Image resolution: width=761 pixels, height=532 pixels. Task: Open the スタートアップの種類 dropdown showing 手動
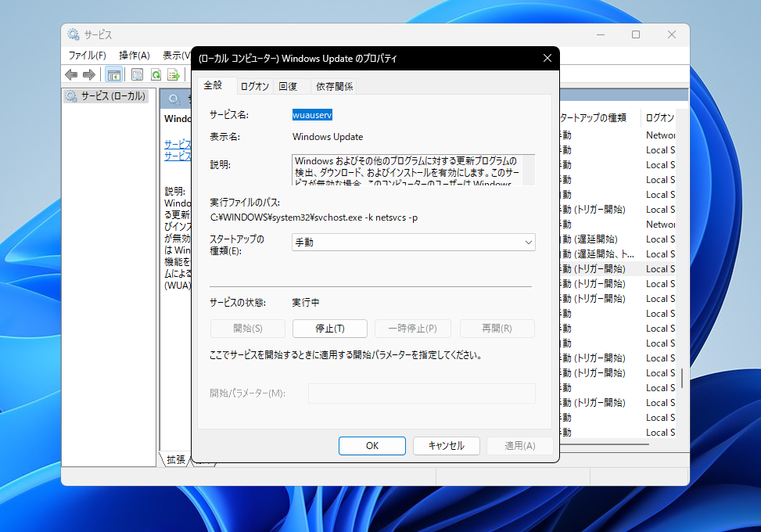click(414, 243)
